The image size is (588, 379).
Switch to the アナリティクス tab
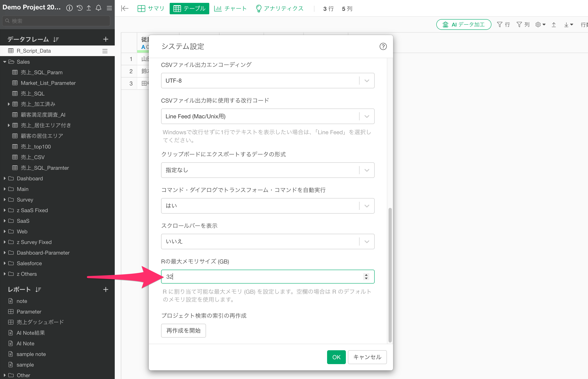pyautogui.click(x=280, y=9)
